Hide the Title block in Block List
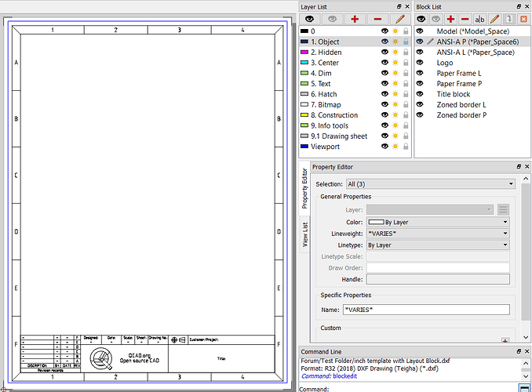 [x=420, y=94]
